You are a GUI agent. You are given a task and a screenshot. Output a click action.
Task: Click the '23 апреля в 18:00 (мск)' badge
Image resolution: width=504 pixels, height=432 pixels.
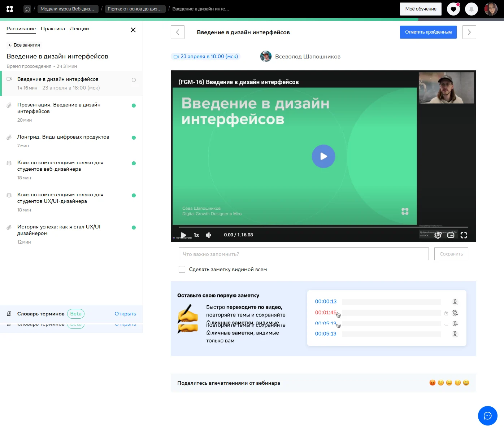click(206, 56)
